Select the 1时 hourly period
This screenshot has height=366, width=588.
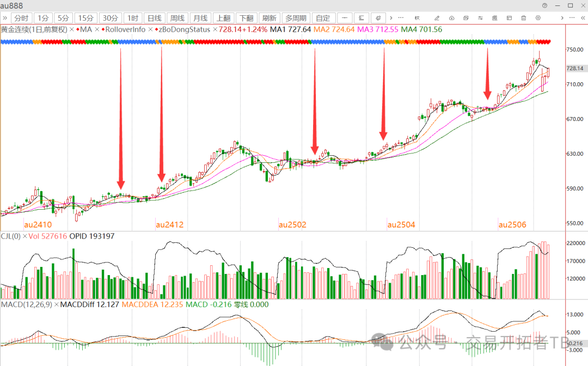tap(133, 18)
